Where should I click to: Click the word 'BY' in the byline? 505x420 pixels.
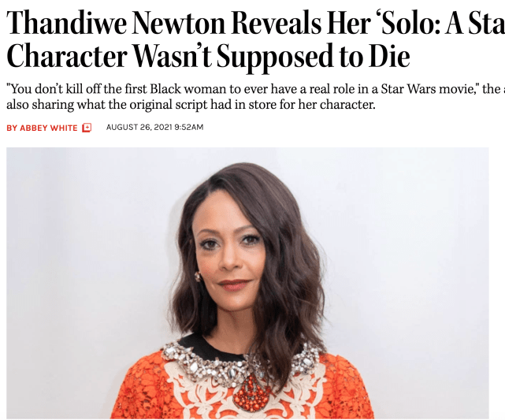(x=12, y=128)
